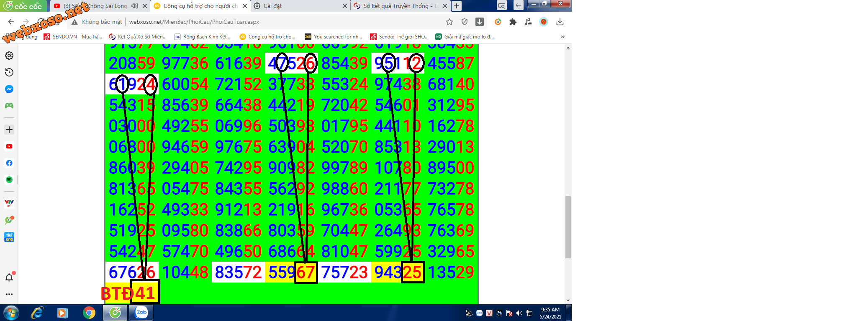The width and height of the screenshot is (868, 321).
Task: Open Messenger from the sidebar
Action: (9, 89)
